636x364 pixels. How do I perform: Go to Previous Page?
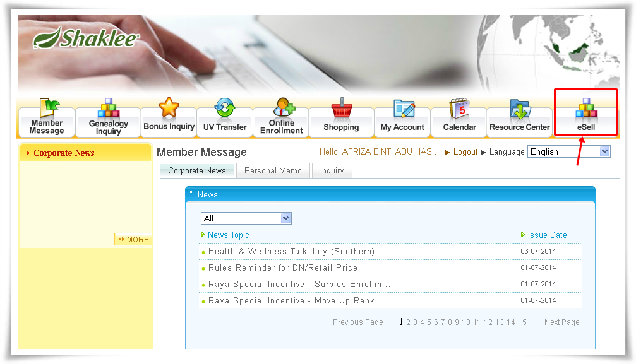357,322
